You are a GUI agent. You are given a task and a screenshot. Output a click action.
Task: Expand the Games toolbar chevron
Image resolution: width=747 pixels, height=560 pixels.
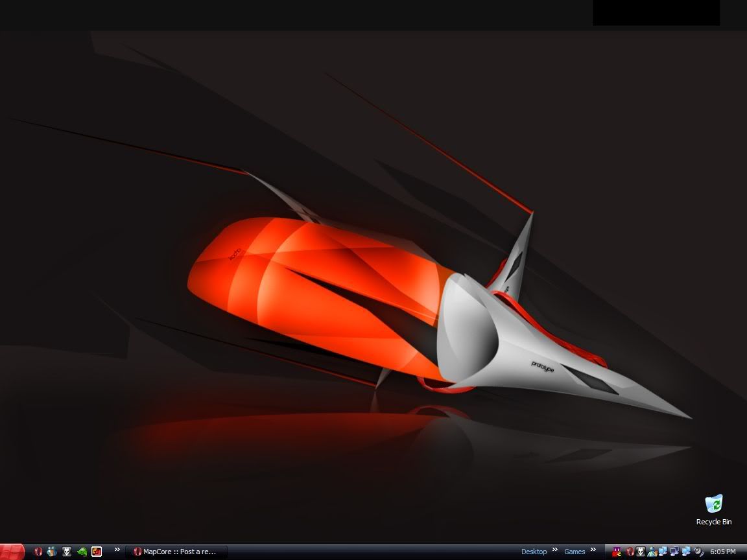pyautogui.click(x=593, y=552)
